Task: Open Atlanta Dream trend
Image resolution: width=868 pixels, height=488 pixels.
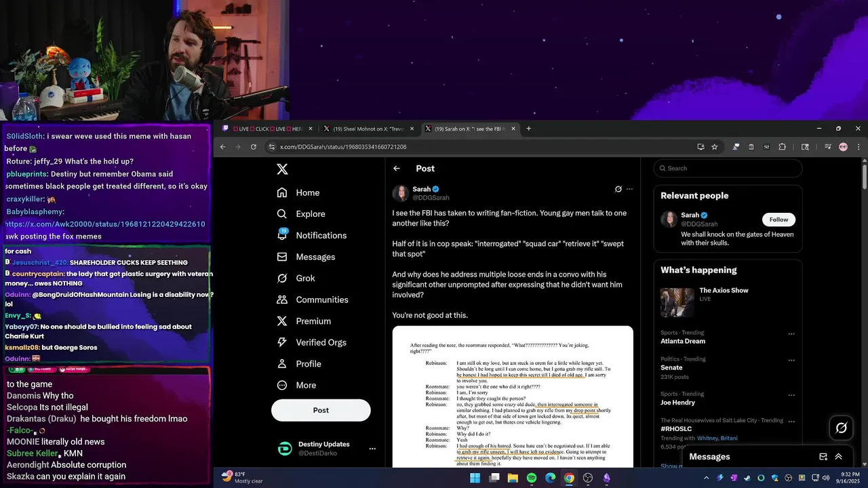Action: tap(683, 341)
